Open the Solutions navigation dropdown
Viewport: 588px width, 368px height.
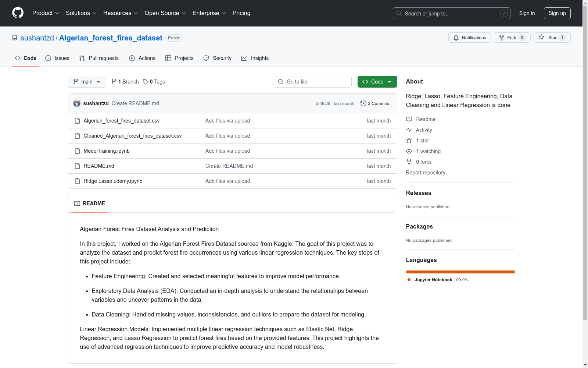click(81, 13)
